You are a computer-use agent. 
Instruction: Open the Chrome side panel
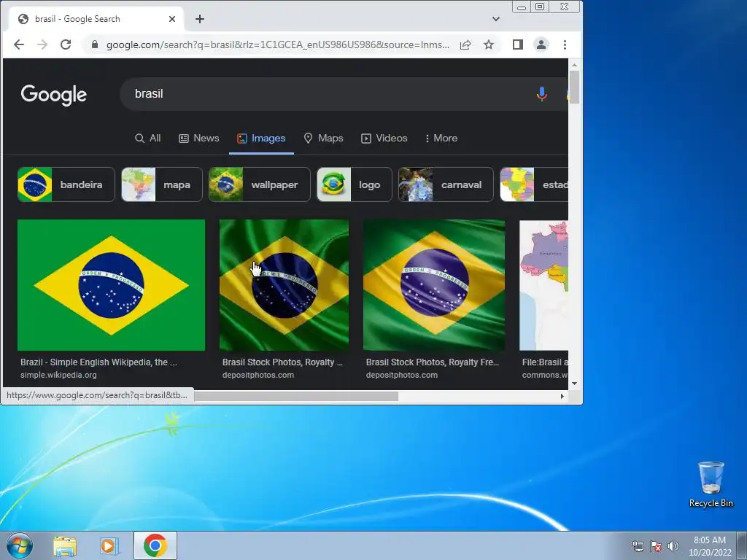(x=518, y=44)
